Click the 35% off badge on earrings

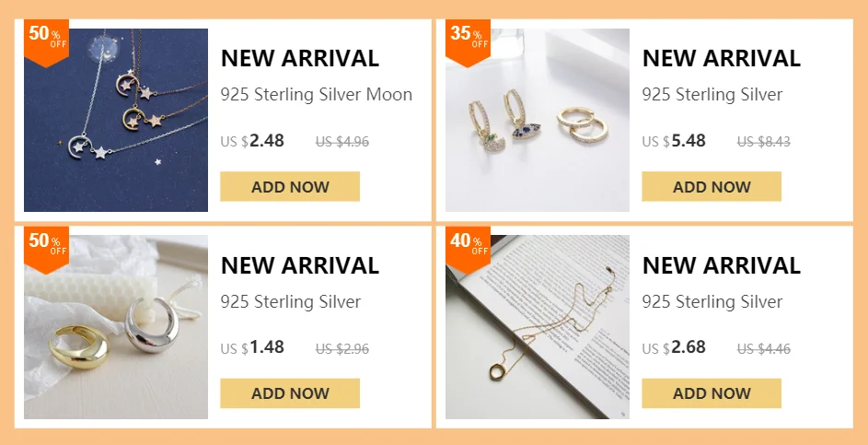pos(468,40)
